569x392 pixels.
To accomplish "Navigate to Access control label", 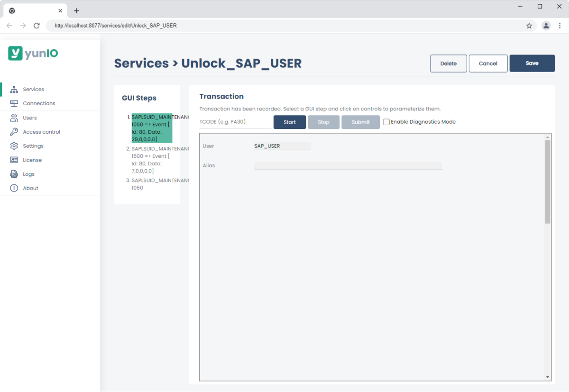I will coord(42,132).
